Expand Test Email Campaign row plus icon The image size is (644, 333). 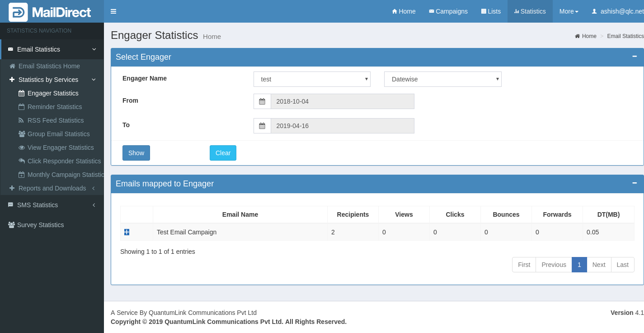[127, 232]
